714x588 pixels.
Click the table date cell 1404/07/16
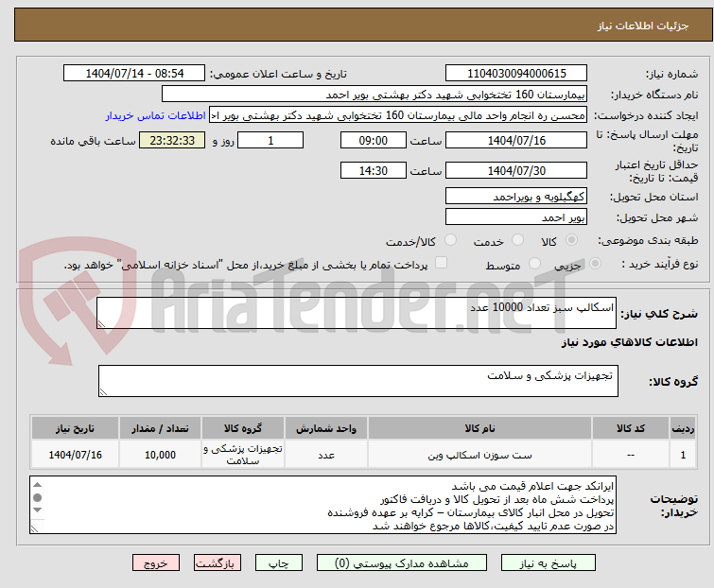(x=75, y=455)
